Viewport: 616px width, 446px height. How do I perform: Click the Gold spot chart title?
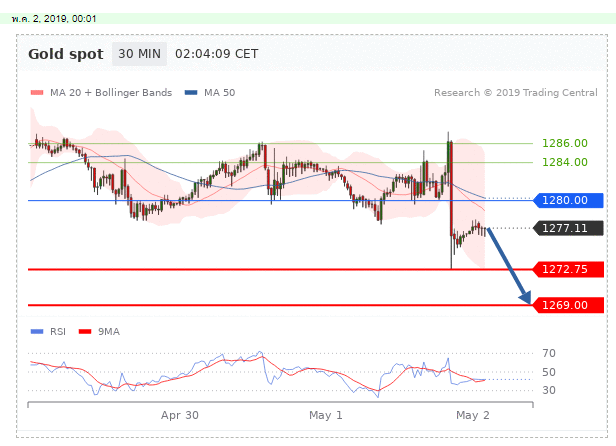(66, 54)
